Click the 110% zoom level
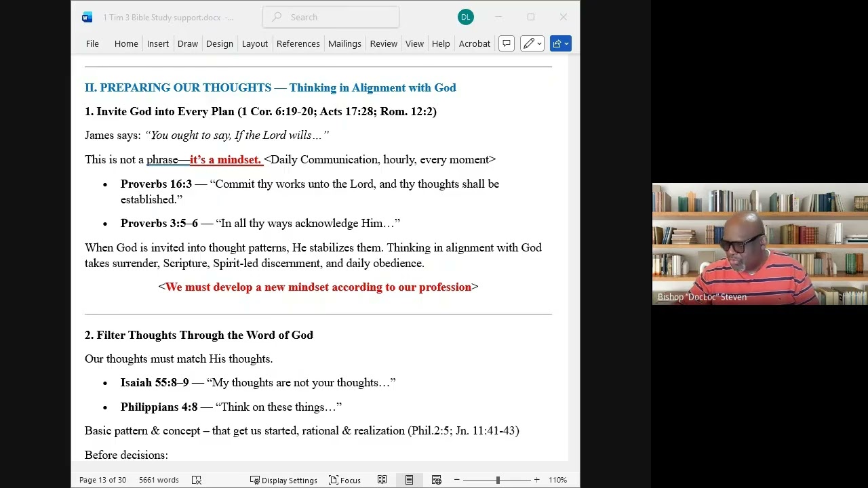Viewport: 868px width, 488px height. point(558,480)
